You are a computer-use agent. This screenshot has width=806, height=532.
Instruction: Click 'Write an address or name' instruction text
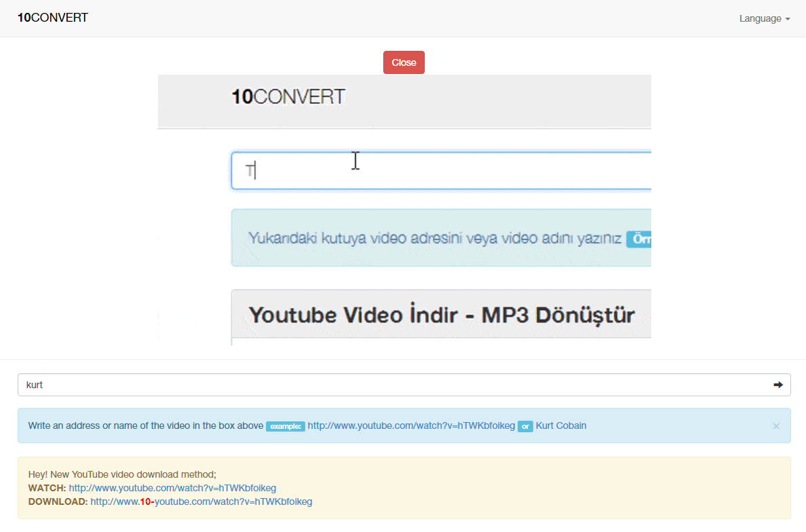[145, 426]
